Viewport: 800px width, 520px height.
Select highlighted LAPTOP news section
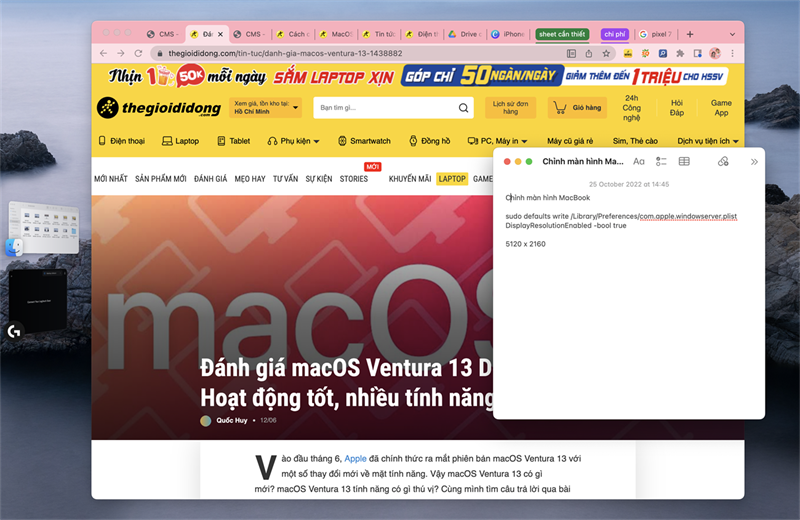pyautogui.click(x=452, y=179)
